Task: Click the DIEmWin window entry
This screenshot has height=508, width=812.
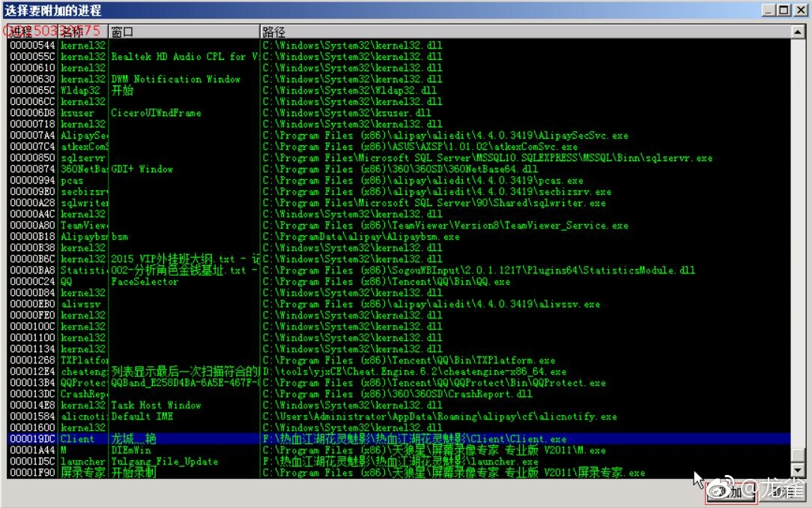Action: point(131,450)
